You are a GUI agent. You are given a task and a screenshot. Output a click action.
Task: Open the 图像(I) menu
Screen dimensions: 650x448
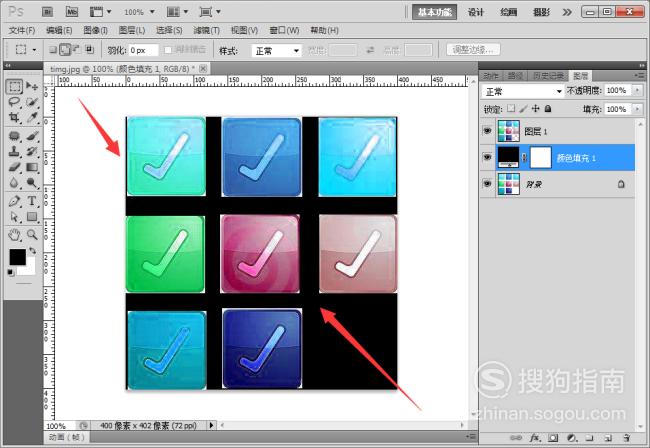point(95,30)
